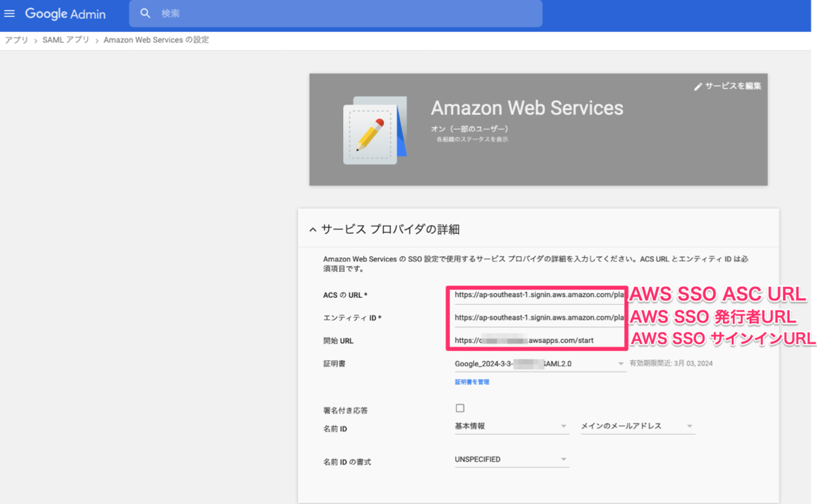Open the SAML アプリ breadcrumb
817x504 pixels.
tap(66, 40)
